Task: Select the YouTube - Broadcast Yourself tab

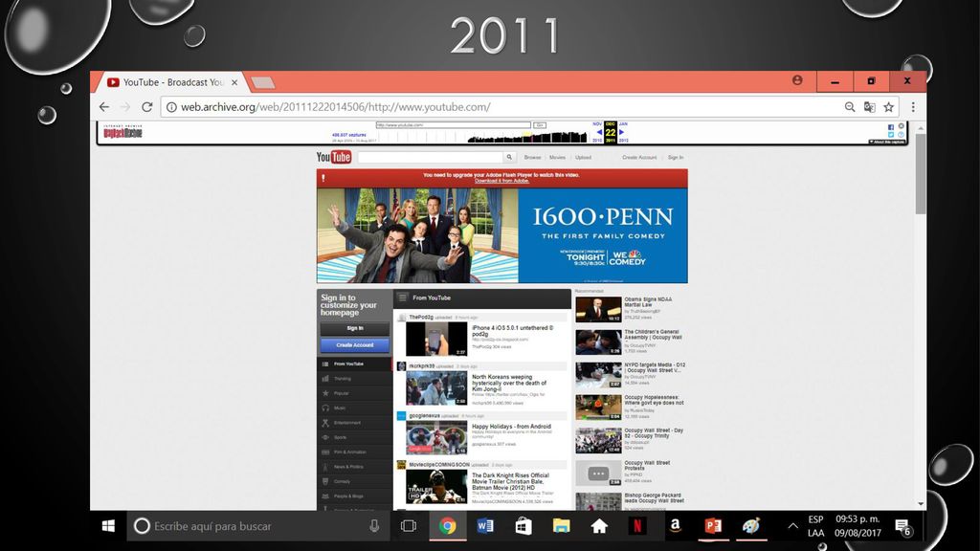Action: click(173, 82)
